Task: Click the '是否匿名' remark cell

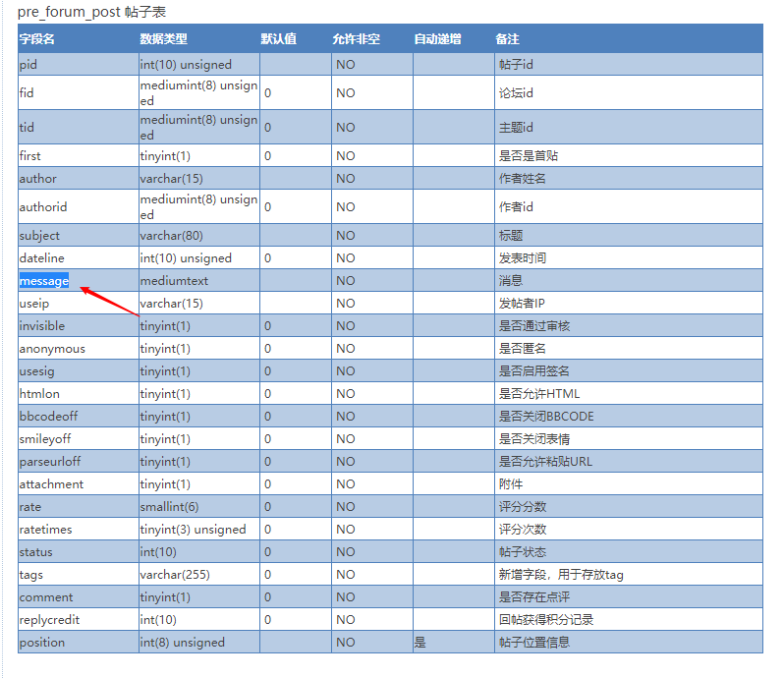Action: 629,348
